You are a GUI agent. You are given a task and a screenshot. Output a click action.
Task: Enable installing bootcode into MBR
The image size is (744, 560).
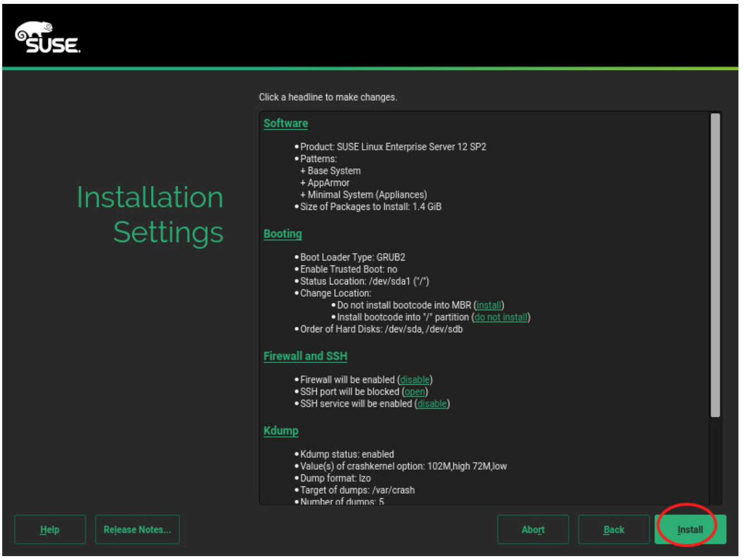(x=488, y=306)
